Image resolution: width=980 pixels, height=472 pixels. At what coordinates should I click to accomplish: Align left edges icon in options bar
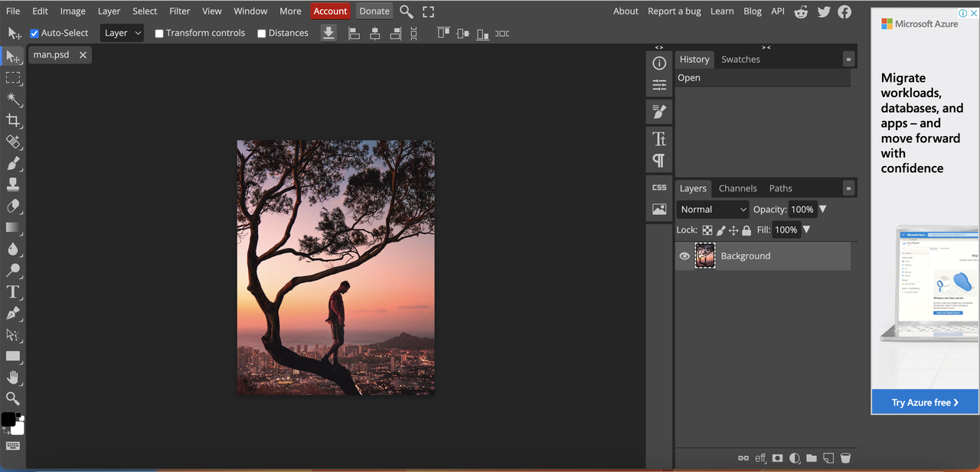[354, 33]
